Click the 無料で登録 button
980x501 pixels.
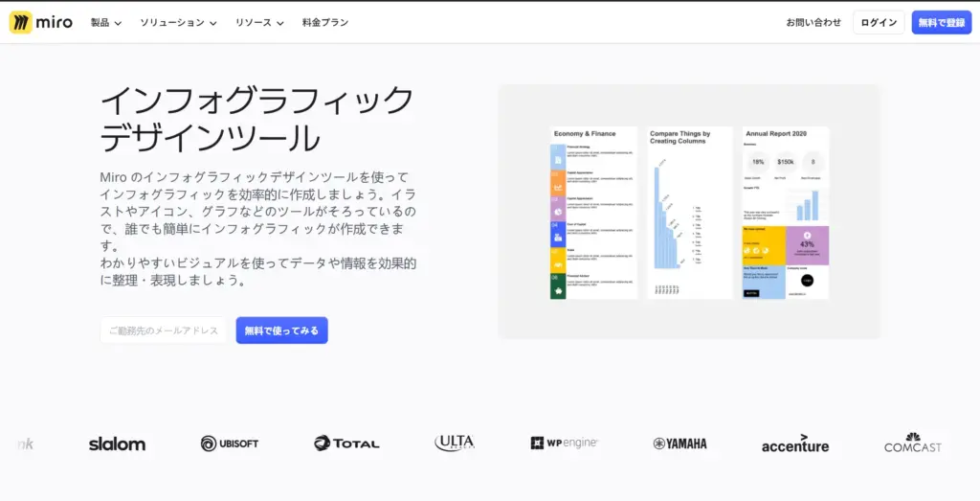[x=942, y=23]
